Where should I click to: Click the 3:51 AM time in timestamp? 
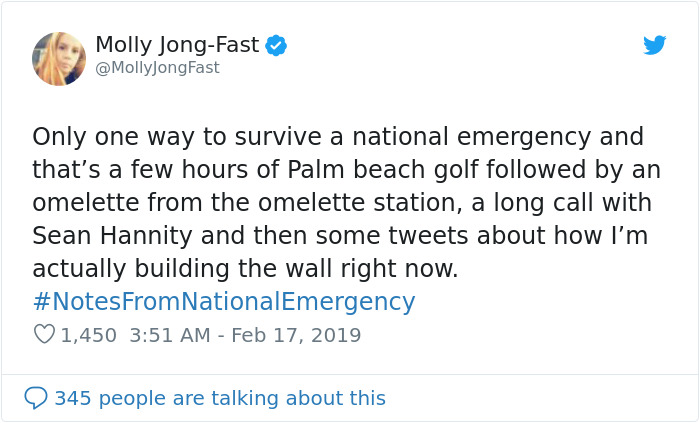click(166, 335)
